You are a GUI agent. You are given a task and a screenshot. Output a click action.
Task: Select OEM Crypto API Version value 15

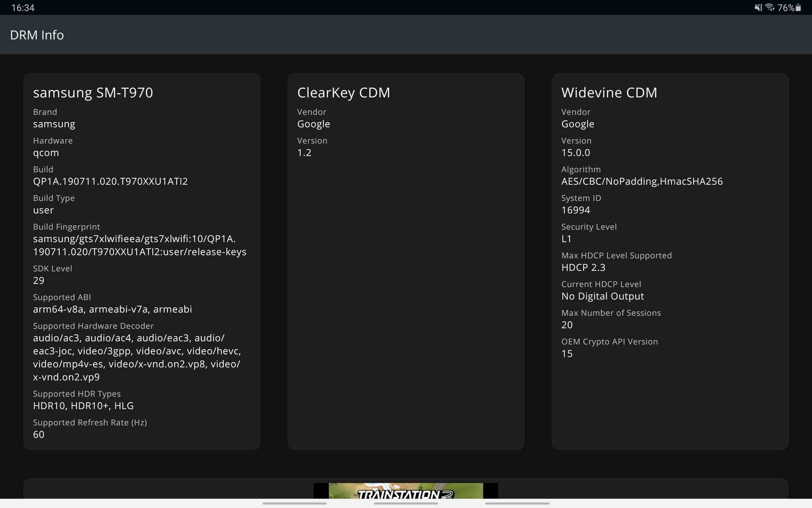567,354
